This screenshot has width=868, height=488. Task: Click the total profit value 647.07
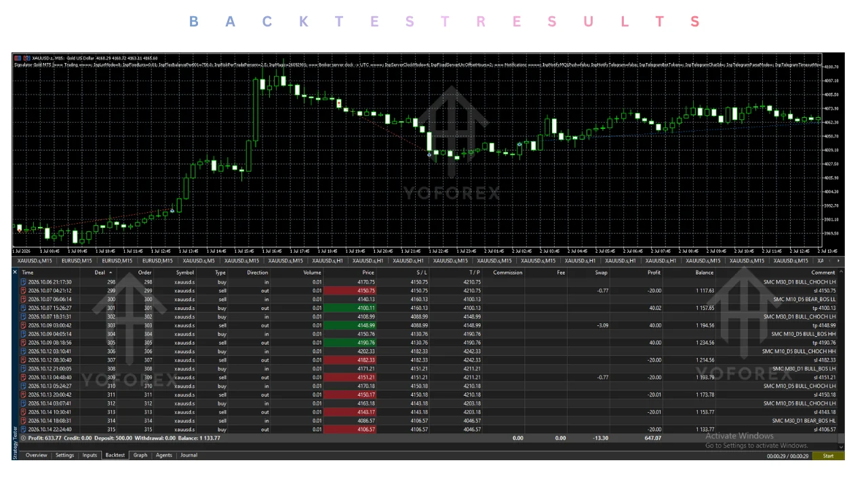(x=653, y=438)
